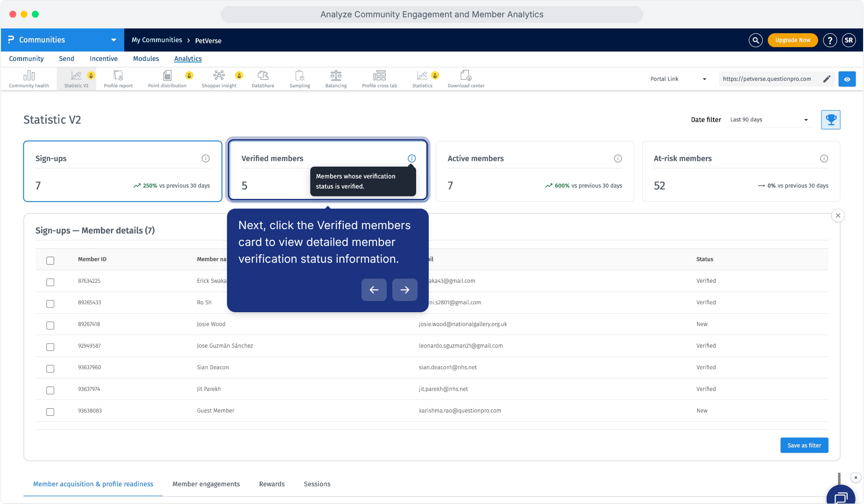Check the box for Sian Deacon row

(x=50, y=369)
